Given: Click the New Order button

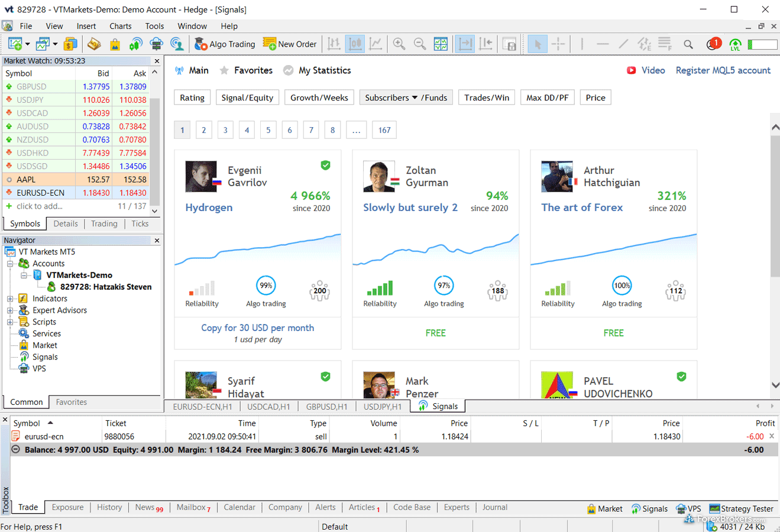Looking at the screenshot, I should [x=290, y=44].
